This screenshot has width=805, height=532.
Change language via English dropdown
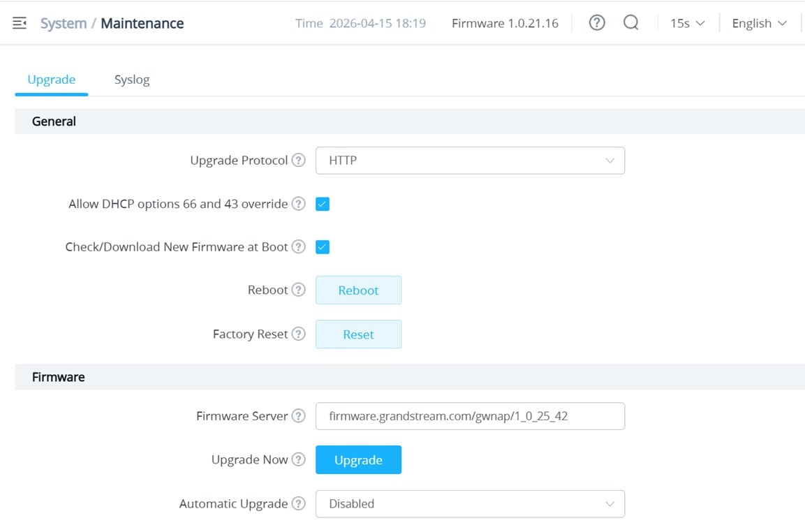pyautogui.click(x=759, y=24)
